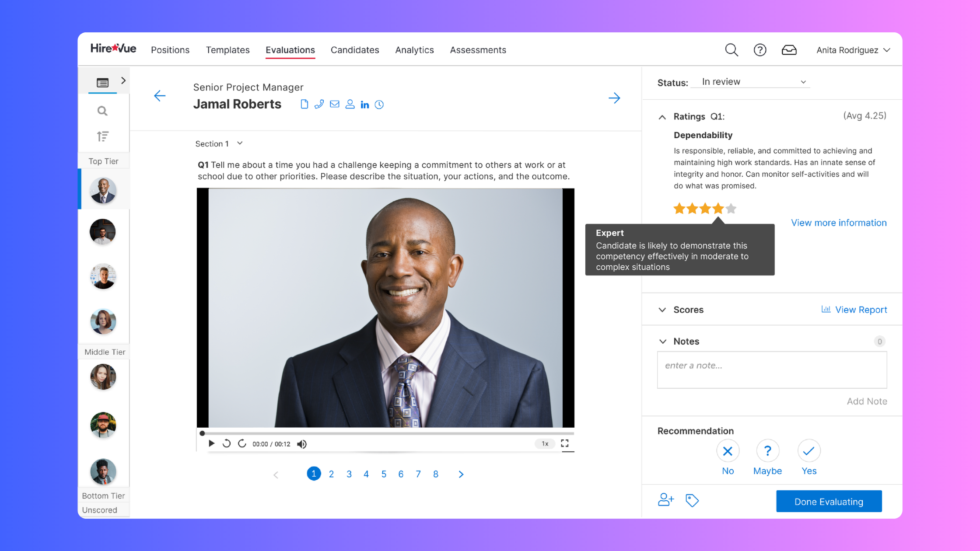980x551 pixels.
Task: Click the enter a note text field
Action: point(772,370)
